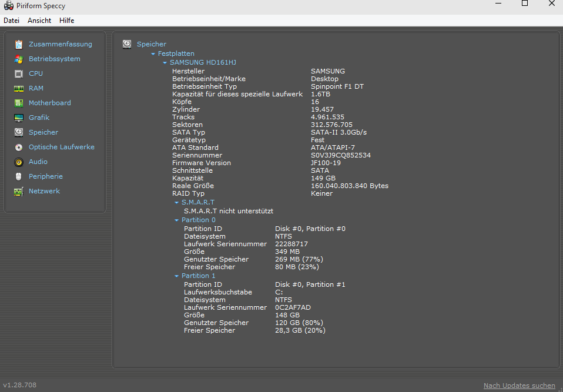Viewport: 563px width, 392px height.
Task: Click the Motherboard icon in sidebar
Action: click(19, 103)
